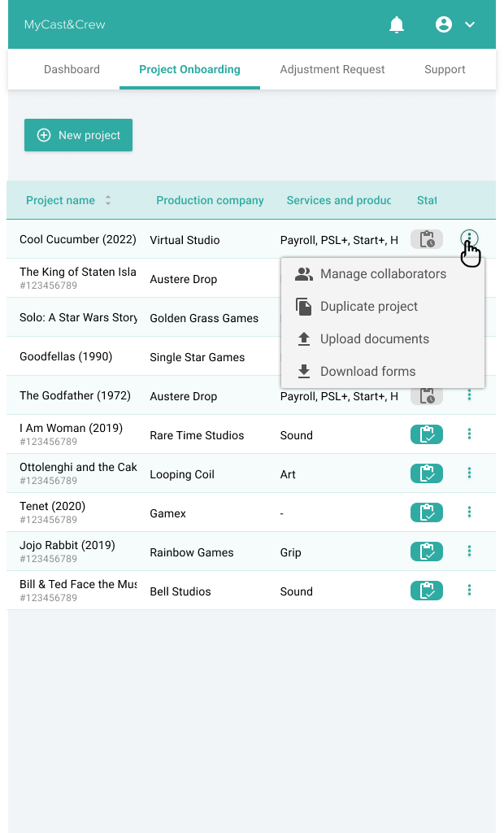Click the Golden Grass Games cell
The height and width of the screenshot is (833, 504).
coord(204,318)
